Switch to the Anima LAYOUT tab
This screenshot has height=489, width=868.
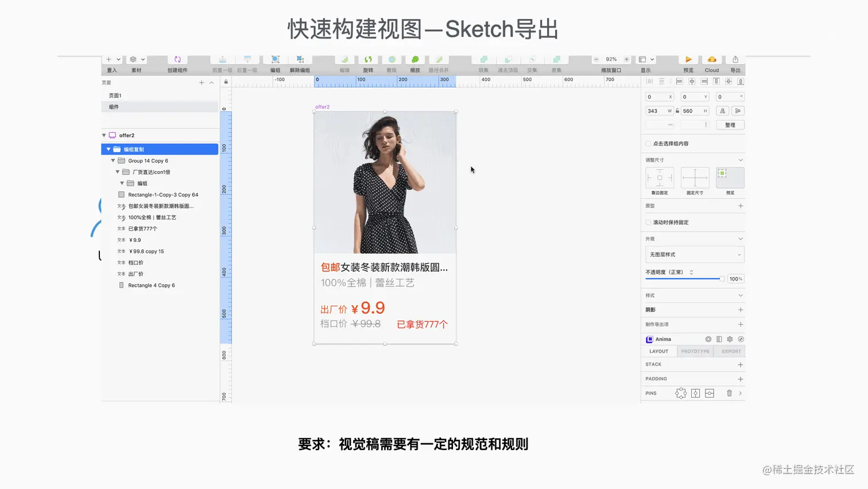(658, 351)
